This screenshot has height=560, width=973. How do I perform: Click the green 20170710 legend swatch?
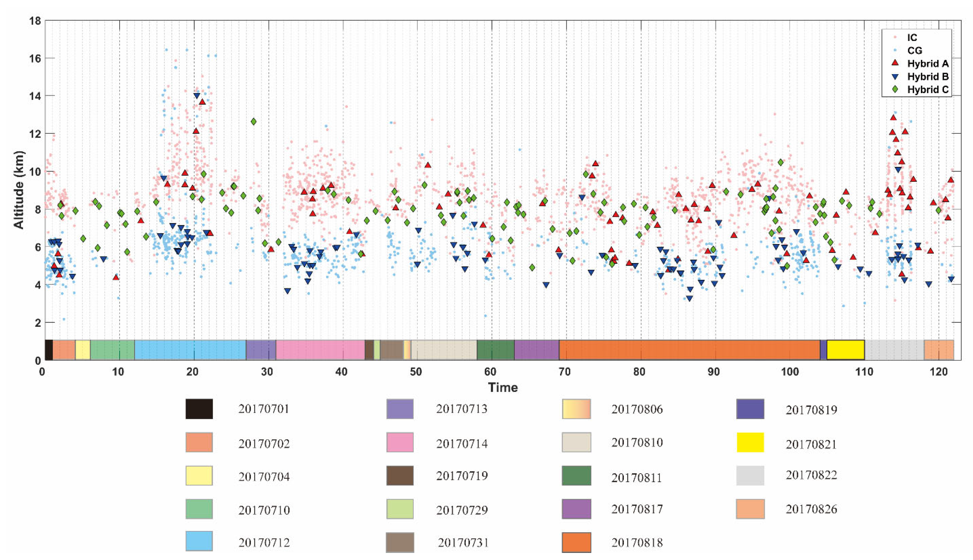click(x=199, y=509)
